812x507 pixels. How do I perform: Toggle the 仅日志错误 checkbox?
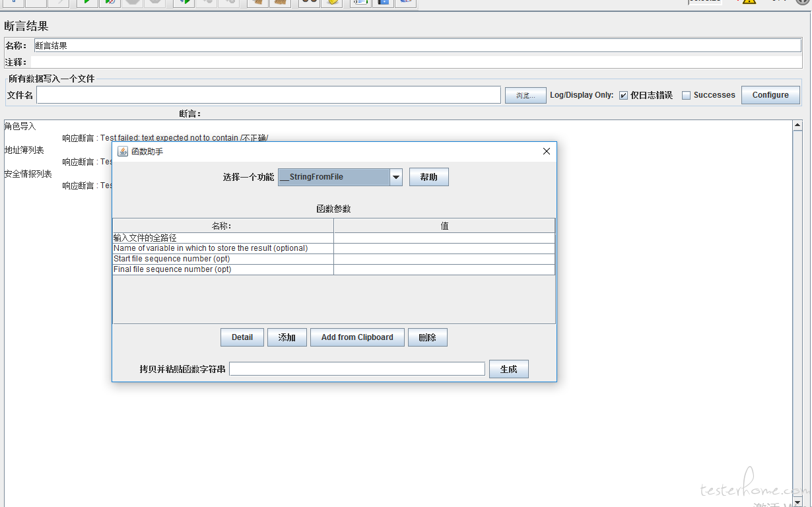(623, 95)
